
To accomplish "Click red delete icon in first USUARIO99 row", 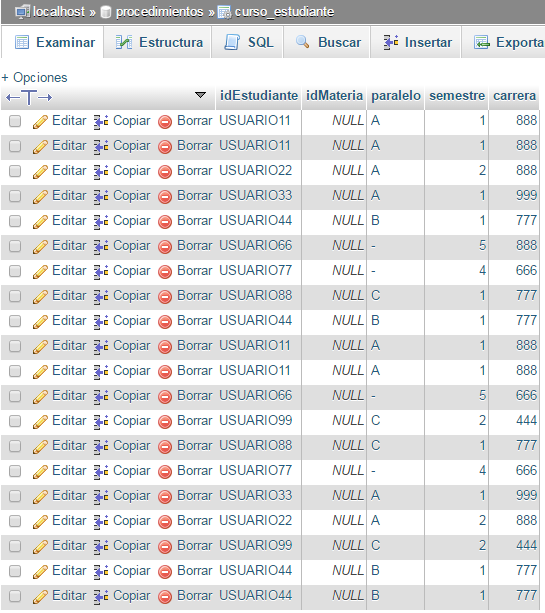I will [165, 422].
